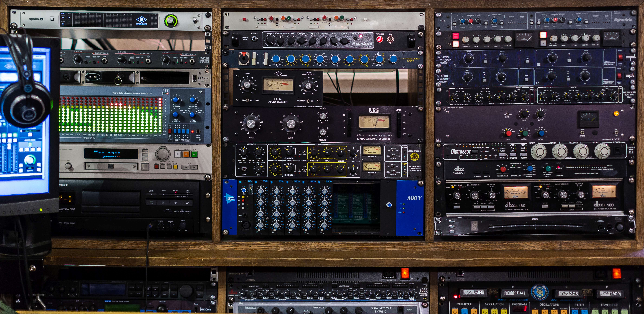The image size is (644, 314).
Task: Click the next track button
Action: tap(194, 167)
